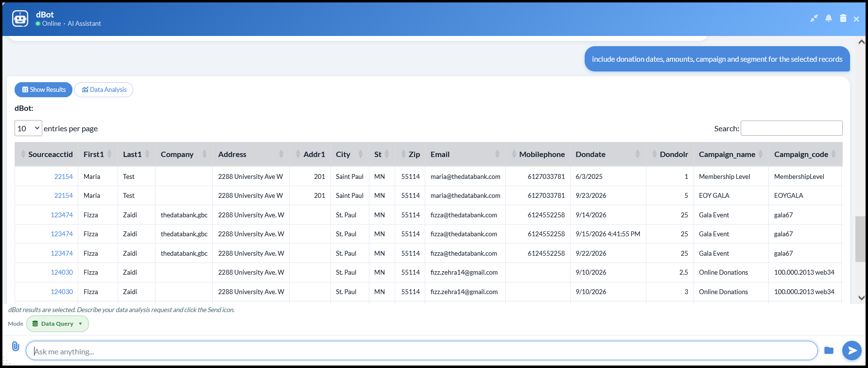Viewport: 868px width, 368px height.
Task: Sort by Company column header
Action: pyautogui.click(x=184, y=154)
